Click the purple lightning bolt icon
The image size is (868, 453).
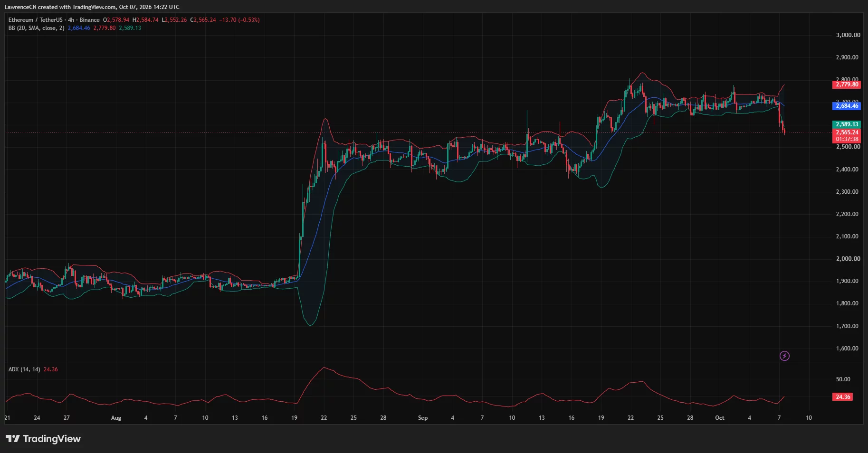pos(784,356)
